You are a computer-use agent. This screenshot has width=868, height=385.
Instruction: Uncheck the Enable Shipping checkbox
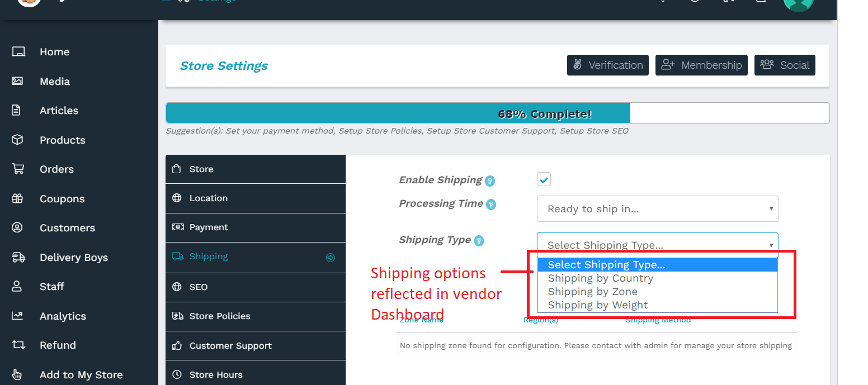(x=544, y=179)
